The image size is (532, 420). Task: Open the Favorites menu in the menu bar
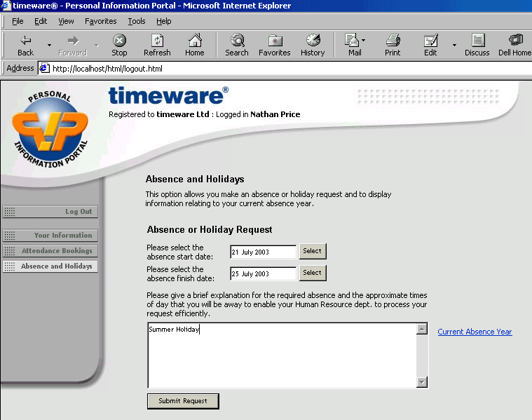point(100,21)
